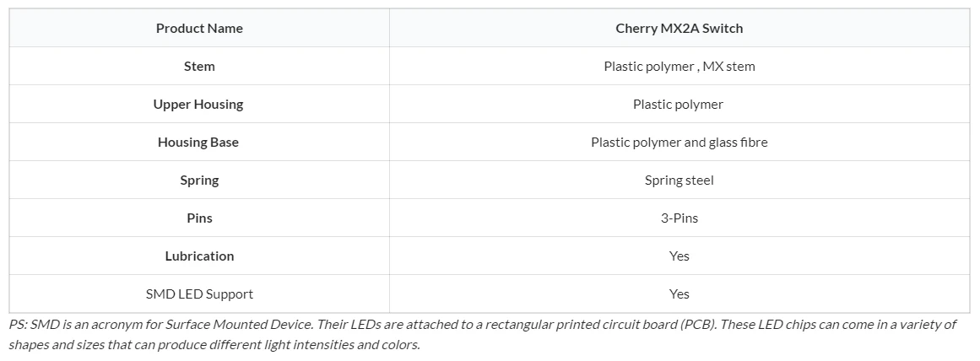
Task: Select the 3-Pins value cell
Action: (x=680, y=218)
